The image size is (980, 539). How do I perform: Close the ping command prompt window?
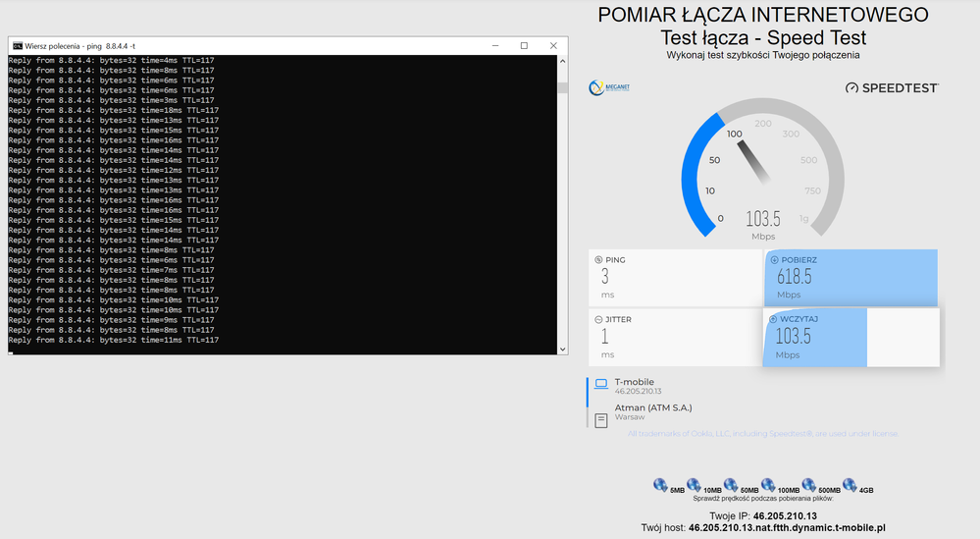553,45
